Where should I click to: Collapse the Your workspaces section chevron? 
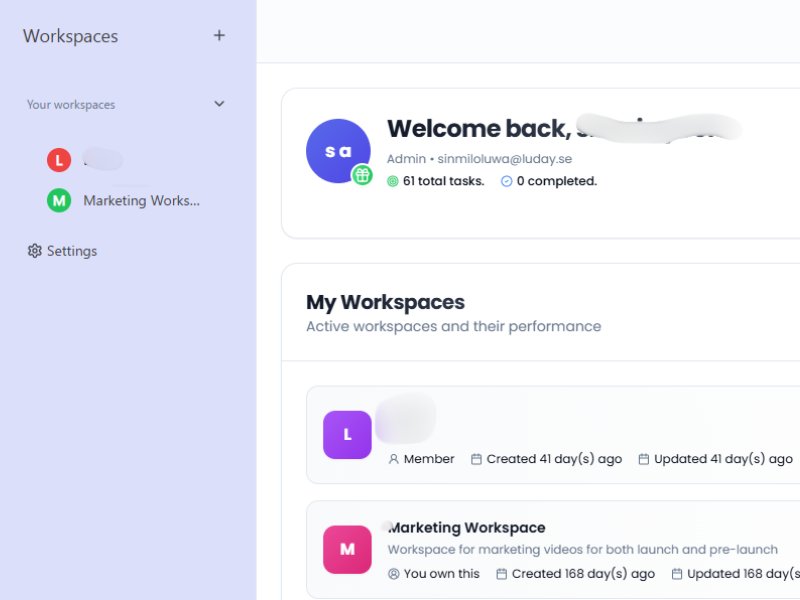click(219, 104)
